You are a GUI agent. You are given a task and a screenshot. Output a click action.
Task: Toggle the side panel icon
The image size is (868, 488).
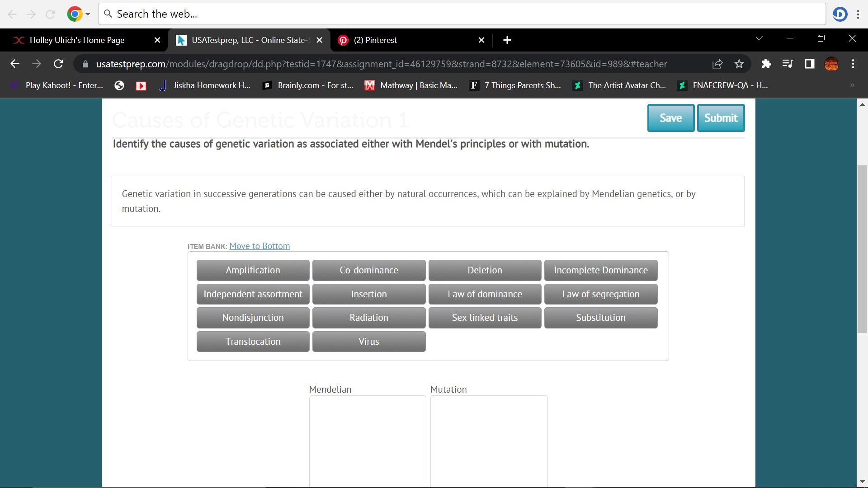pos(809,64)
